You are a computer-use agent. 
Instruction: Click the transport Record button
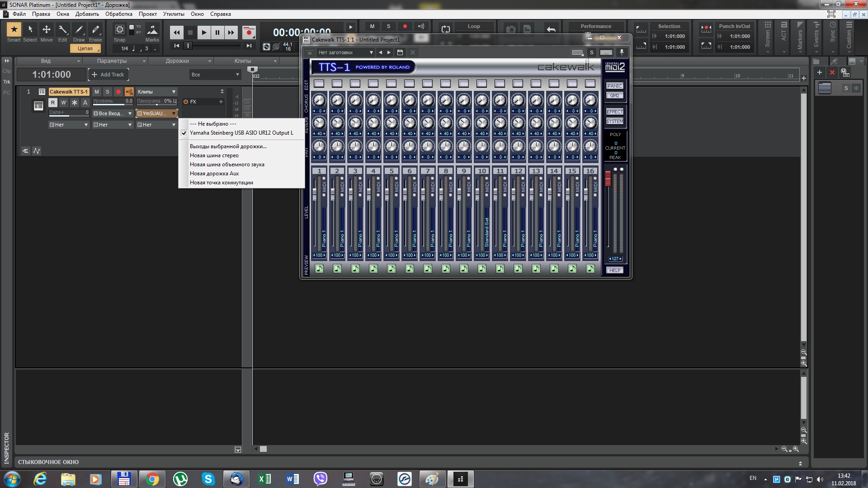point(248,33)
